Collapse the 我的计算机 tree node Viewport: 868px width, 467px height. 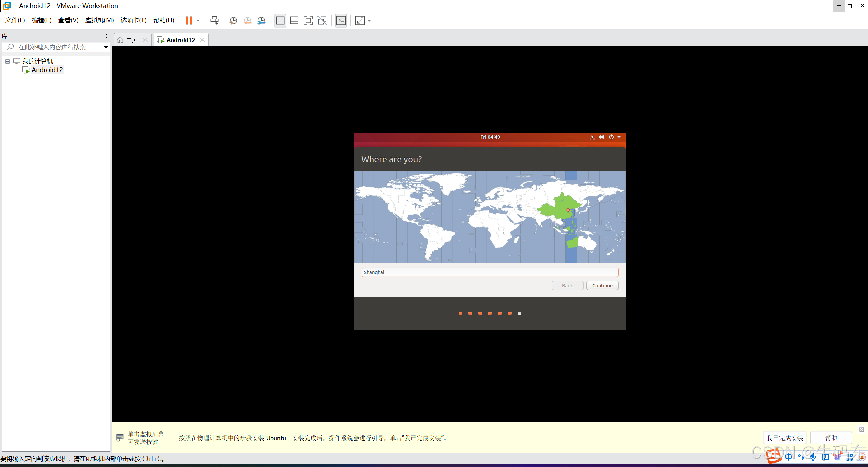7,61
